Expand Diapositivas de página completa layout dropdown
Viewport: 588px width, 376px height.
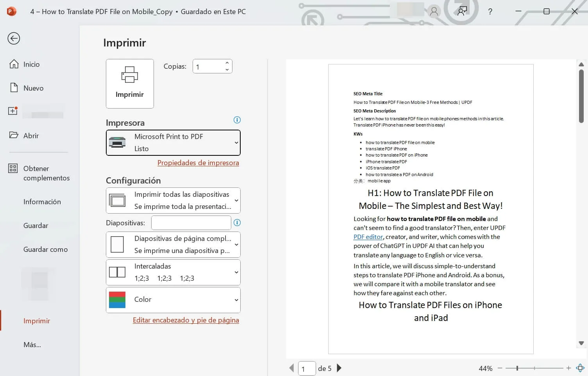coord(173,244)
